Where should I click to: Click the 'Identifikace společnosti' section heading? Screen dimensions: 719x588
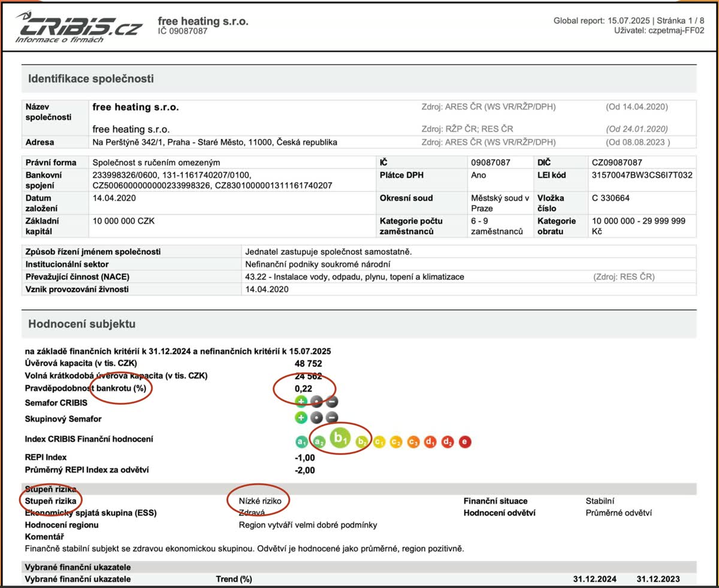click(x=91, y=78)
